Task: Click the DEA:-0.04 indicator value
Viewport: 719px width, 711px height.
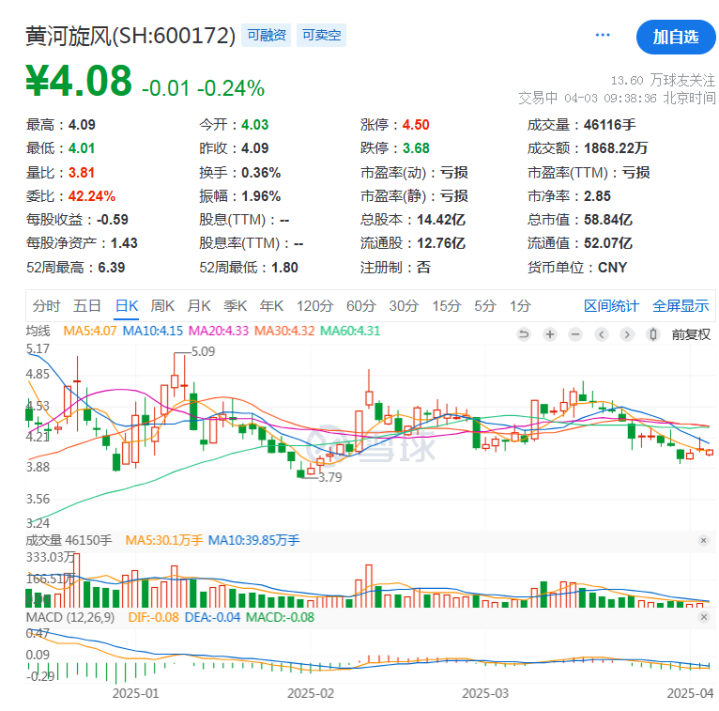Action: (212, 617)
